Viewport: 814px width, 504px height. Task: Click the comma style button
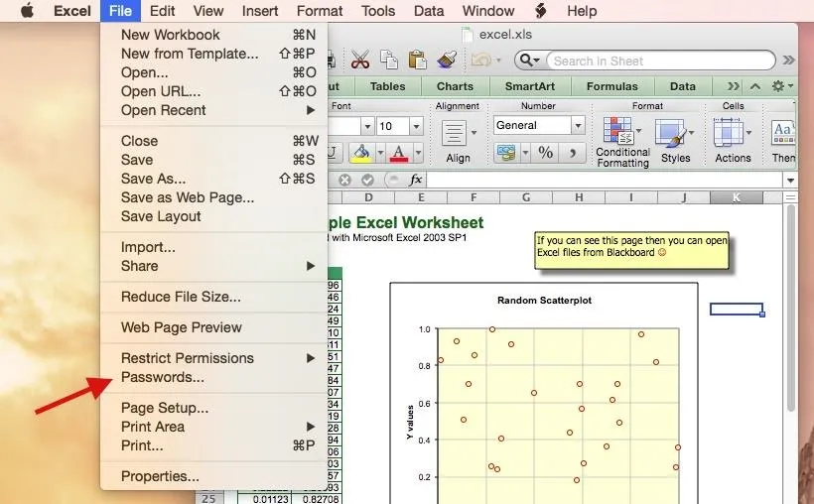tap(573, 153)
